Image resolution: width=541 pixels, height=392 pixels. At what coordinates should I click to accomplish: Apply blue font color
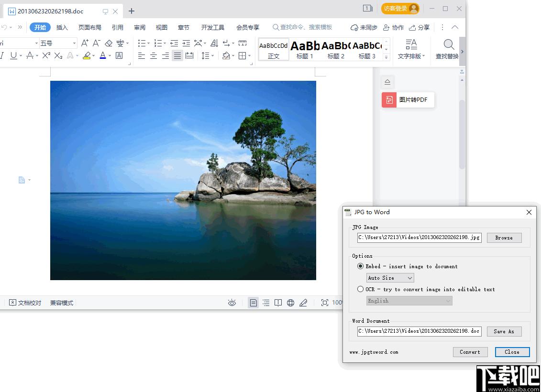pos(103,55)
